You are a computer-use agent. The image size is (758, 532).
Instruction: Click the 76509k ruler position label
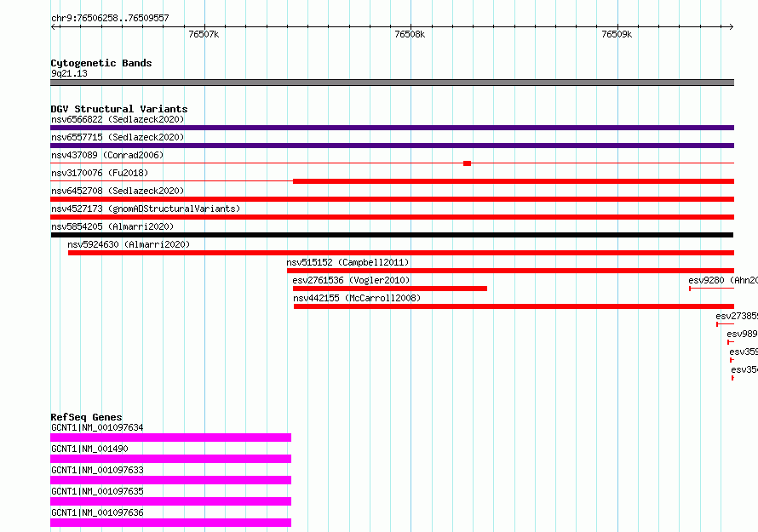(x=617, y=34)
